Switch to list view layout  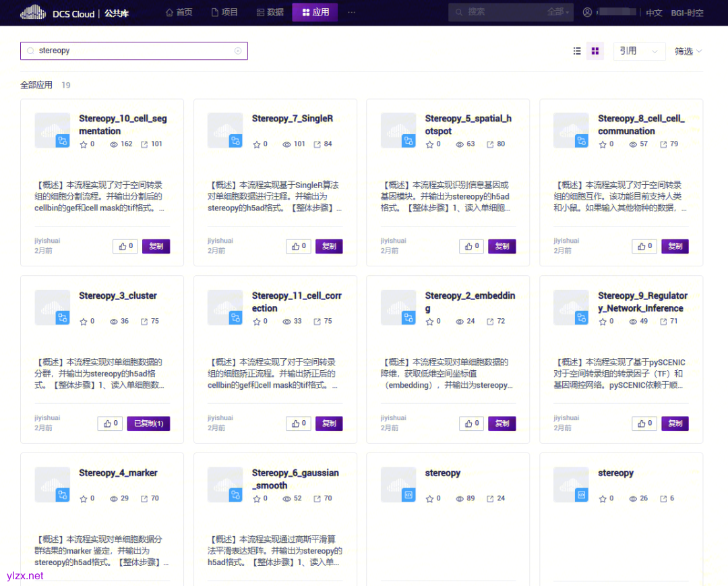[x=577, y=51]
